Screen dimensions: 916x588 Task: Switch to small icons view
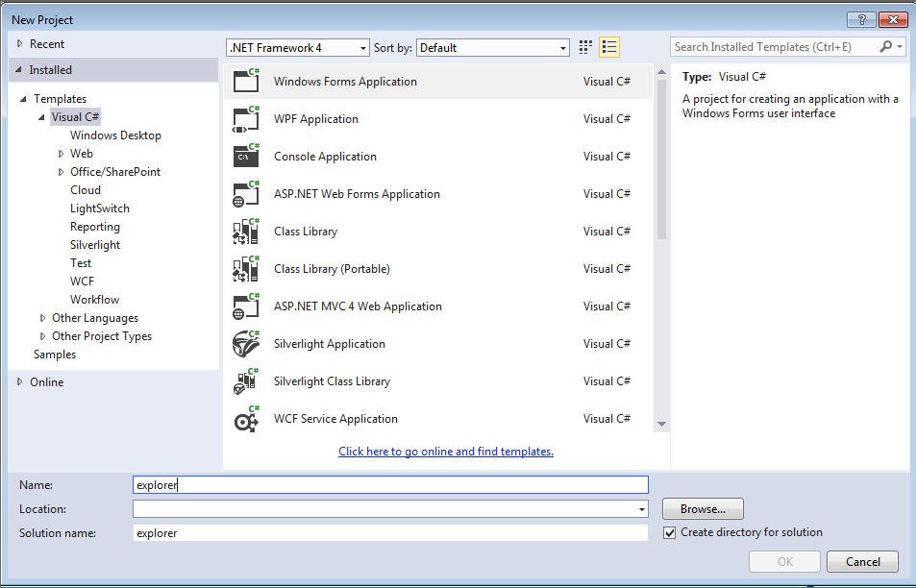tap(586, 47)
